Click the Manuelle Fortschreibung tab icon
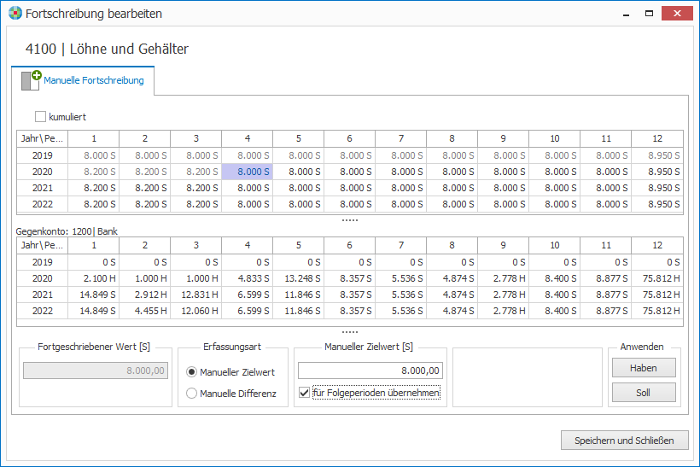The width and height of the screenshot is (700, 467). pos(31,80)
